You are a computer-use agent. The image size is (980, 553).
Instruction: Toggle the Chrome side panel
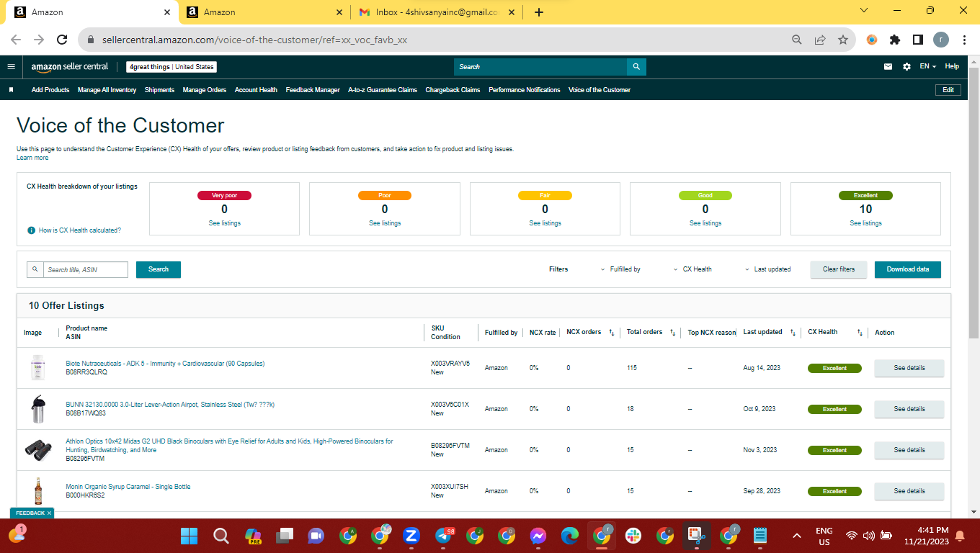(x=918, y=40)
